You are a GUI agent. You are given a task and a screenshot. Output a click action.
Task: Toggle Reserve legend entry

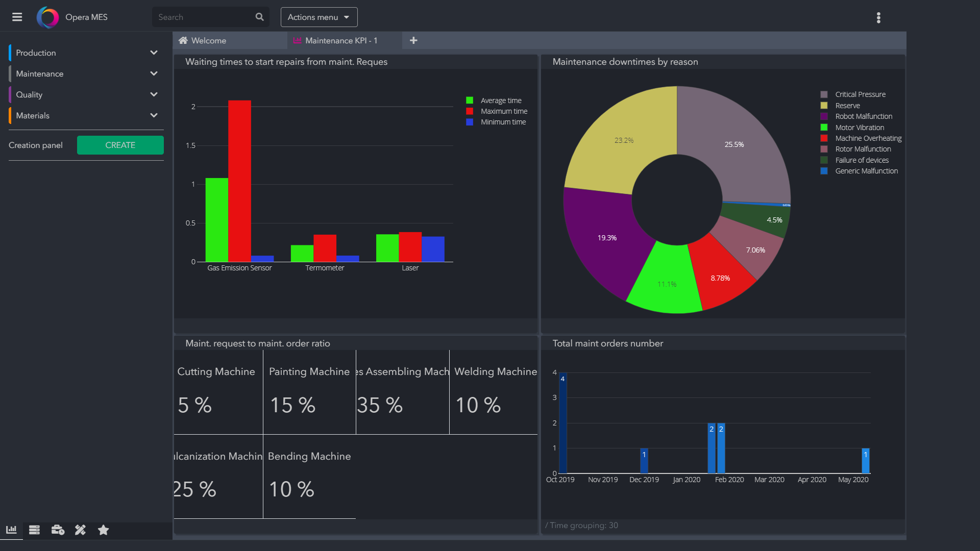click(x=840, y=106)
